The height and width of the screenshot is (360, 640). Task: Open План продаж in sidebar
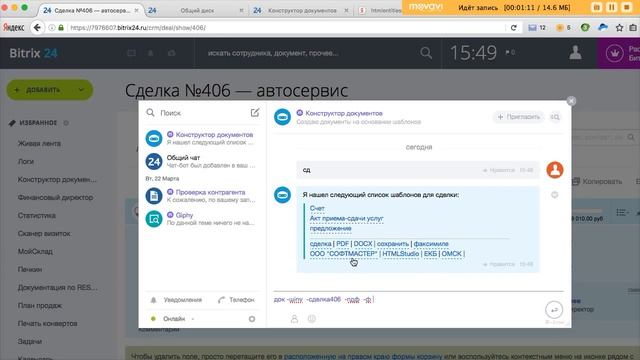click(40, 305)
